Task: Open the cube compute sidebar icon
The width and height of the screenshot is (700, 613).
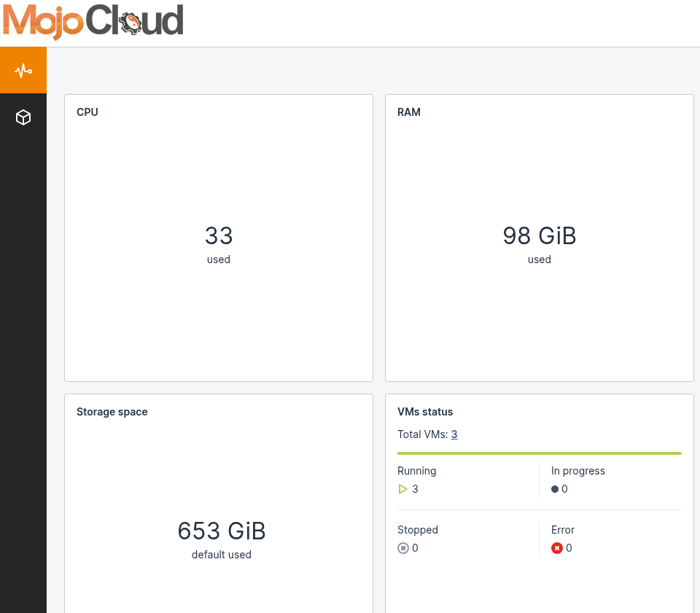Action: pyautogui.click(x=23, y=117)
